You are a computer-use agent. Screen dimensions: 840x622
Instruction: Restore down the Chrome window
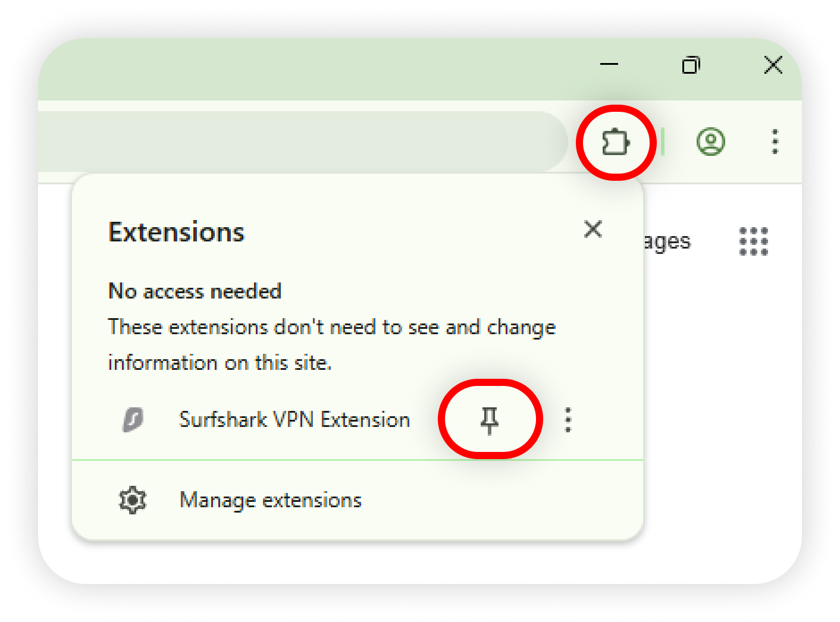(x=691, y=64)
